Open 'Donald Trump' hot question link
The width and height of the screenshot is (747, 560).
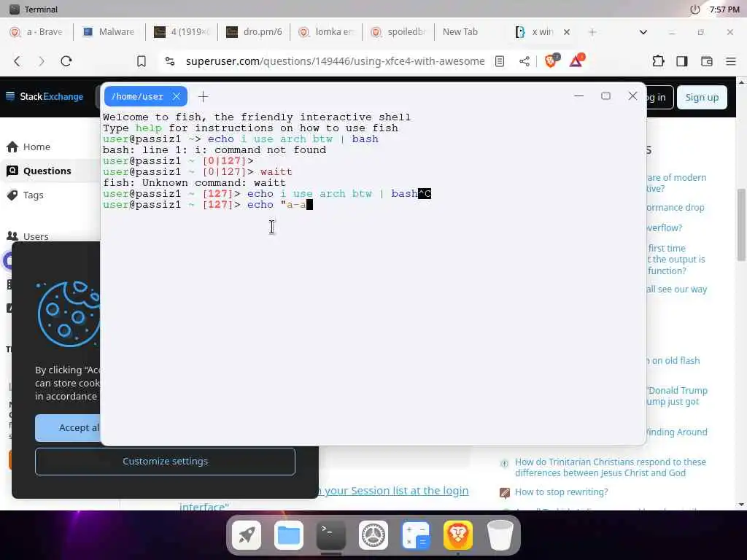click(x=677, y=396)
